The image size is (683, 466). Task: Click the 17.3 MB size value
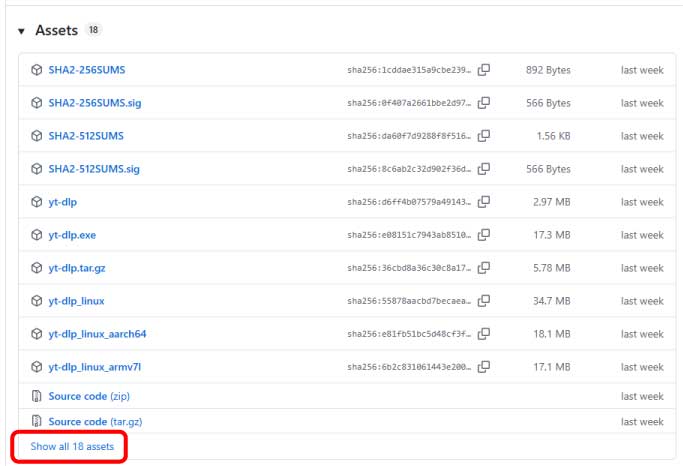552,235
